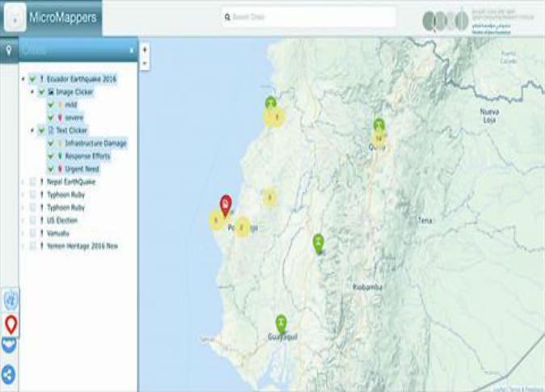The image size is (545, 392).
Task: Collapse the Image Clicker tree node
Action: (x=32, y=92)
